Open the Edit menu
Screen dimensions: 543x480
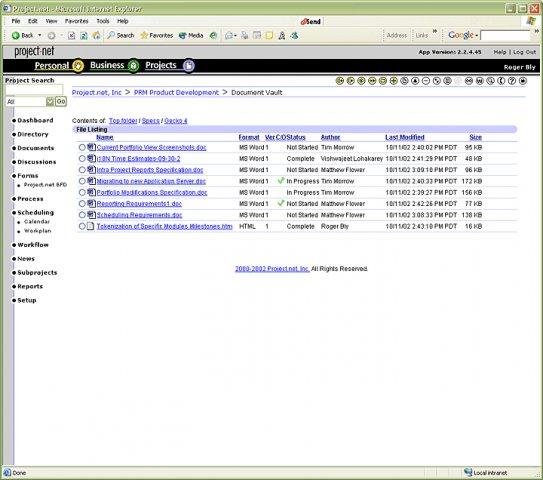click(x=33, y=21)
